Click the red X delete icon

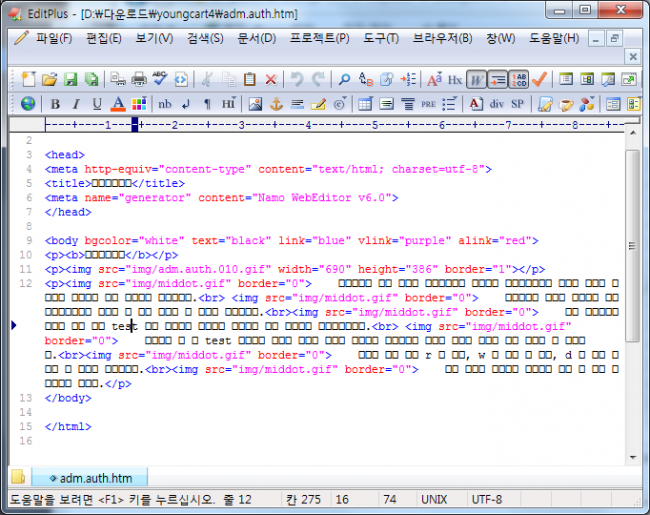pyautogui.click(x=270, y=79)
